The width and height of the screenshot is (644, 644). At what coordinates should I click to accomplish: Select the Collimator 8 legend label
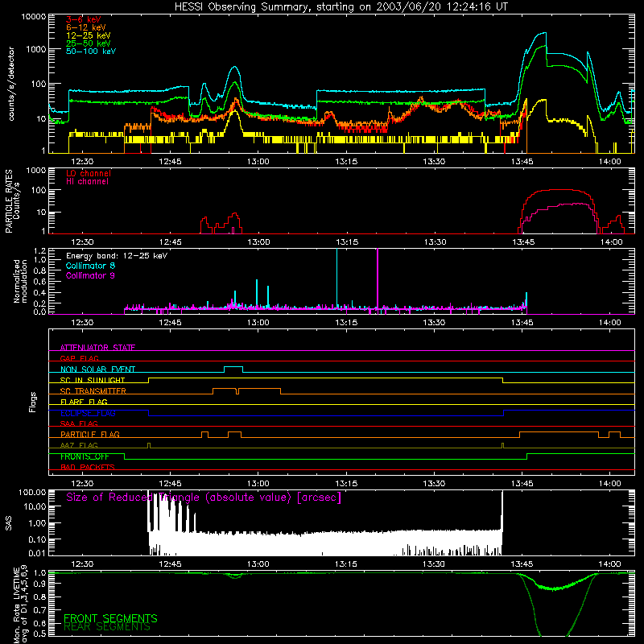[x=90, y=266]
